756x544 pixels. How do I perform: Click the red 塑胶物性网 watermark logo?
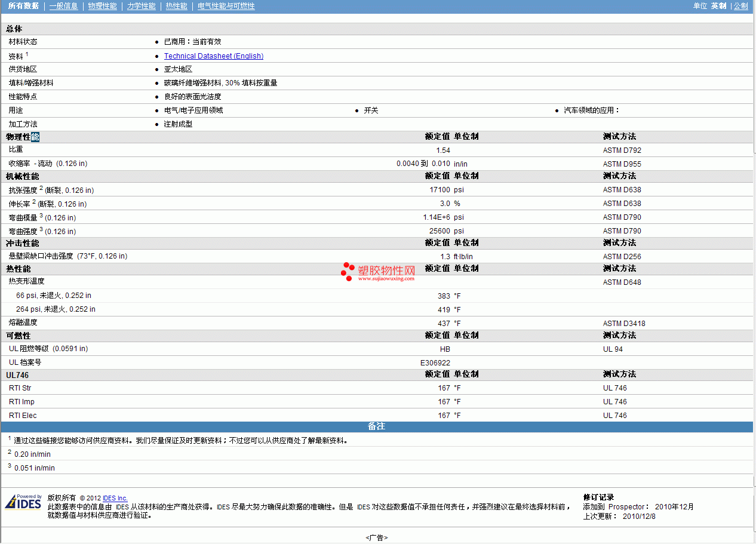pyautogui.click(x=379, y=272)
